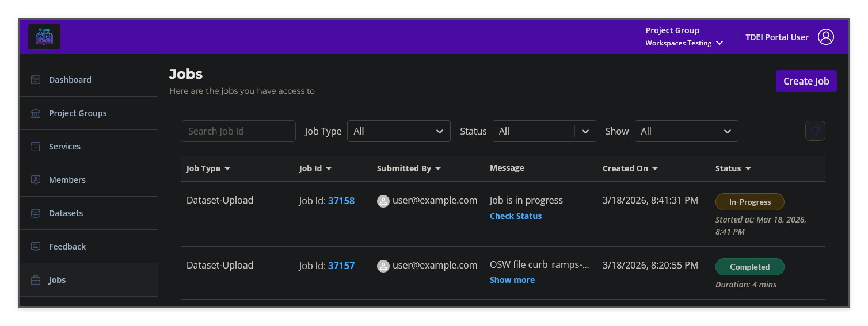The height and width of the screenshot is (326, 868).
Task: Click the Datasets database icon
Action: pyautogui.click(x=36, y=213)
